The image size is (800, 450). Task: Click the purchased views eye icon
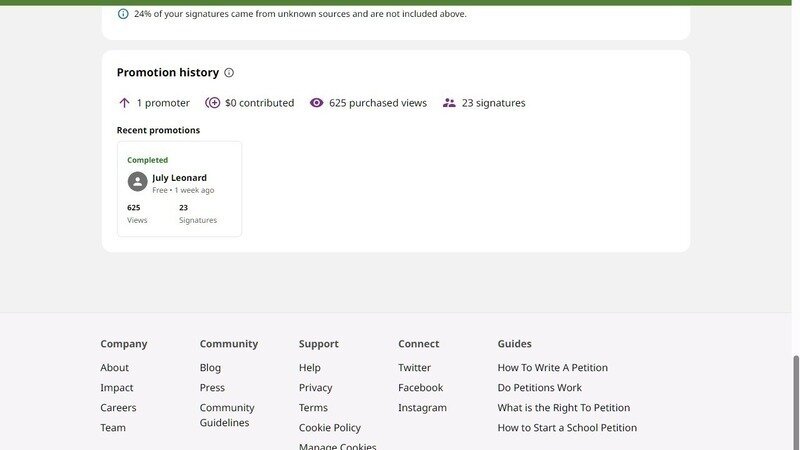tap(317, 103)
